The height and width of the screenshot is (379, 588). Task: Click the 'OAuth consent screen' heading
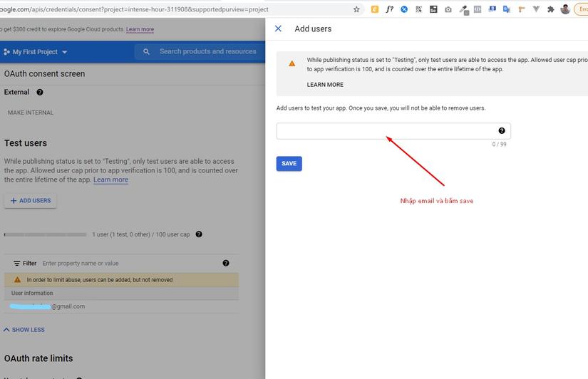pyautogui.click(x=45, y=74)
